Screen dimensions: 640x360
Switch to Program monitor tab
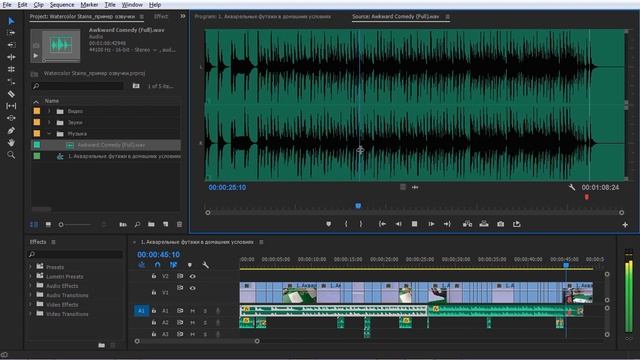[x=262, y=17]
